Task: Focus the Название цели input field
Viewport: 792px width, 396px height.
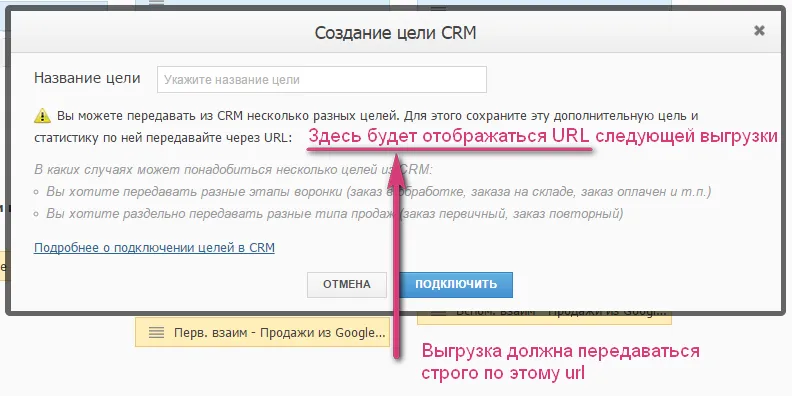Action: click(322, 79)
